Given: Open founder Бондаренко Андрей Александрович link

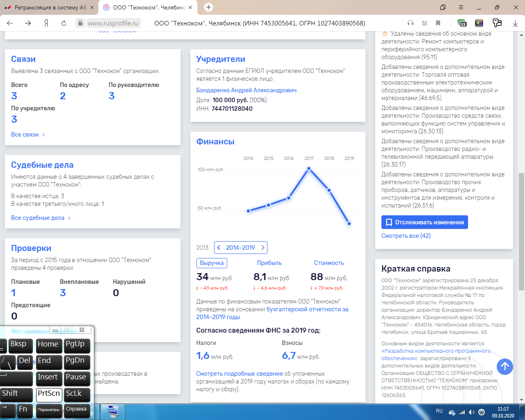Looking at the screenshot, I should [x=246, y=90].
